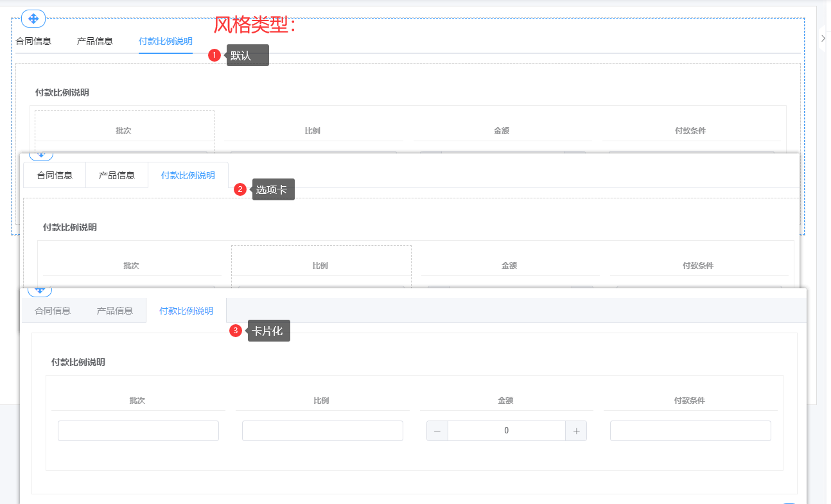Screen dimensions: 831x504
Task: Click the 付款条件 column header in the bottom panel
Action: 690,401
